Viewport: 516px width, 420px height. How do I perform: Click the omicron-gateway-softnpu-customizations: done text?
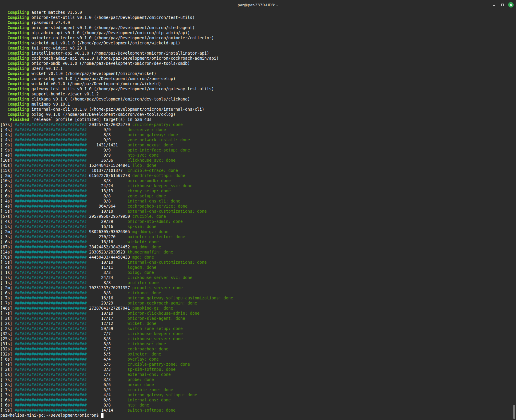pyautogui.click(x=180, y=298)
